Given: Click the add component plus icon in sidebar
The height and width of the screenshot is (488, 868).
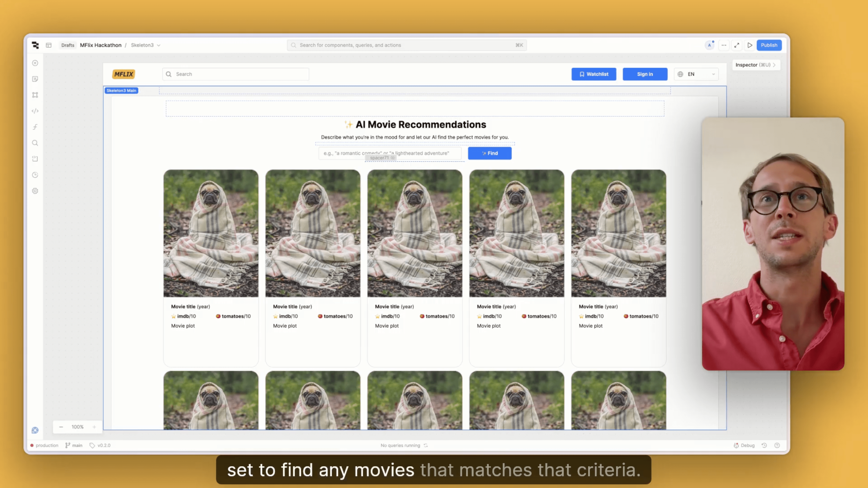Looking at the screenshot, I should (35, 63).
